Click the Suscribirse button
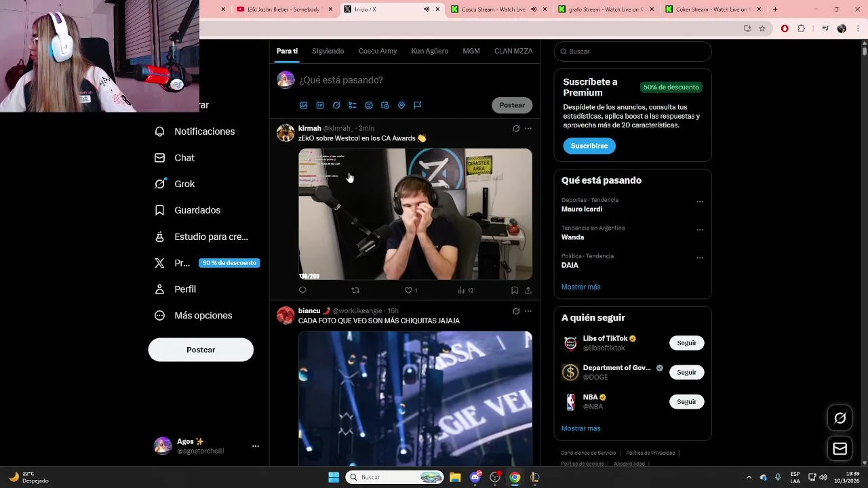 tap(589, 146)
